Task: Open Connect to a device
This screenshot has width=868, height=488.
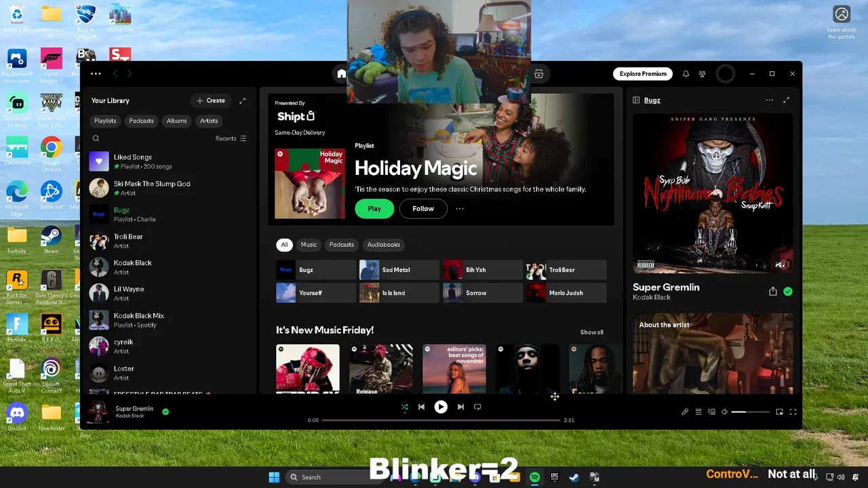Action: 711,412
